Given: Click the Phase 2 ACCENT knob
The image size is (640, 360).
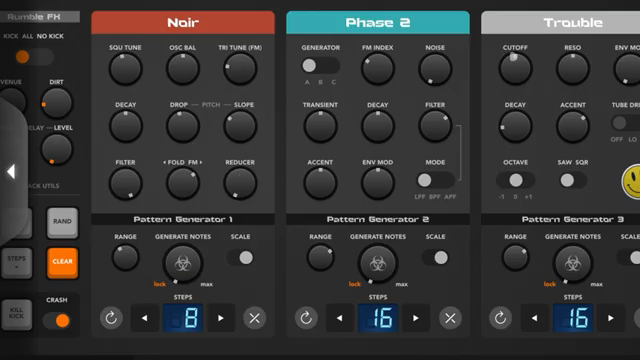Looking at the screenshot, I should tap(320, 183).
